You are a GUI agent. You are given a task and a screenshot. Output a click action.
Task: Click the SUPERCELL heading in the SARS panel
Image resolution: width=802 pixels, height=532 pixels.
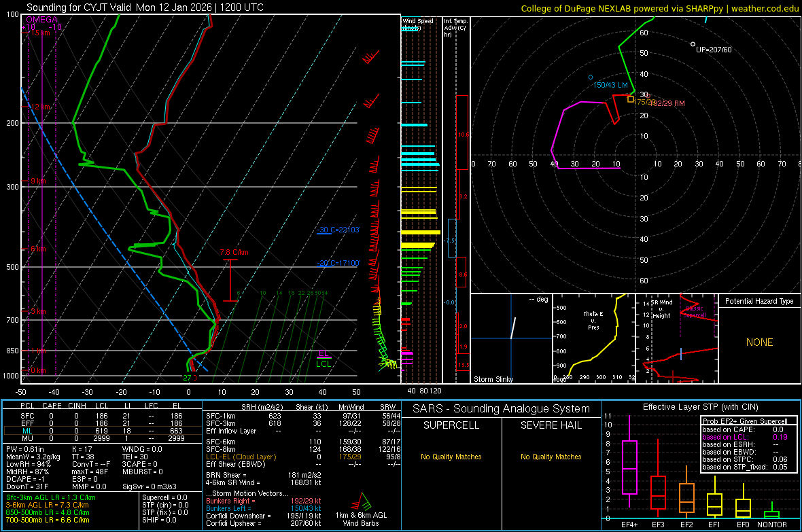point(451,425)
